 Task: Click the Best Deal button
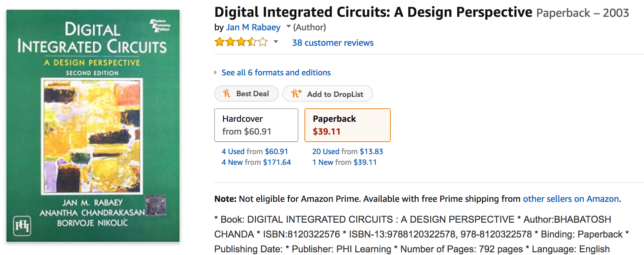(247, 94)
